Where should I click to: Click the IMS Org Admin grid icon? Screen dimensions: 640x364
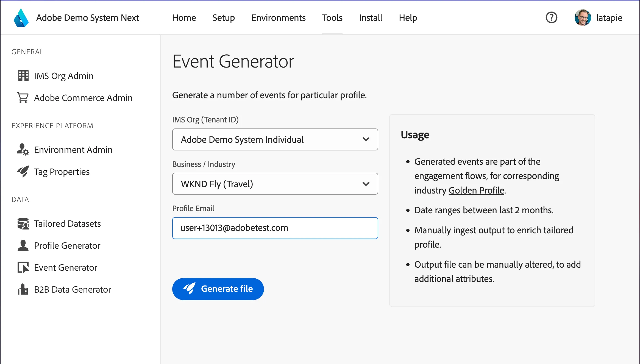coord(23,76)
